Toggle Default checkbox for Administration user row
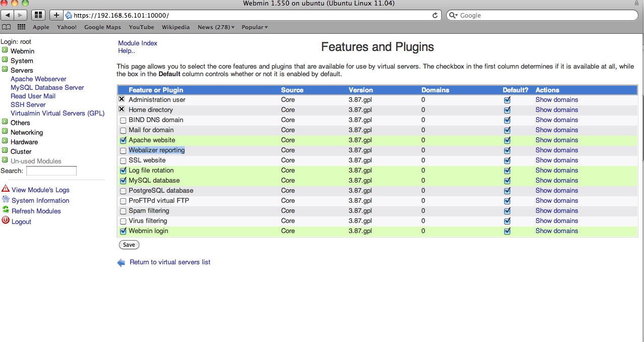Image resolution: width=644 pixels, height=342 pixels. pos(507,100)
